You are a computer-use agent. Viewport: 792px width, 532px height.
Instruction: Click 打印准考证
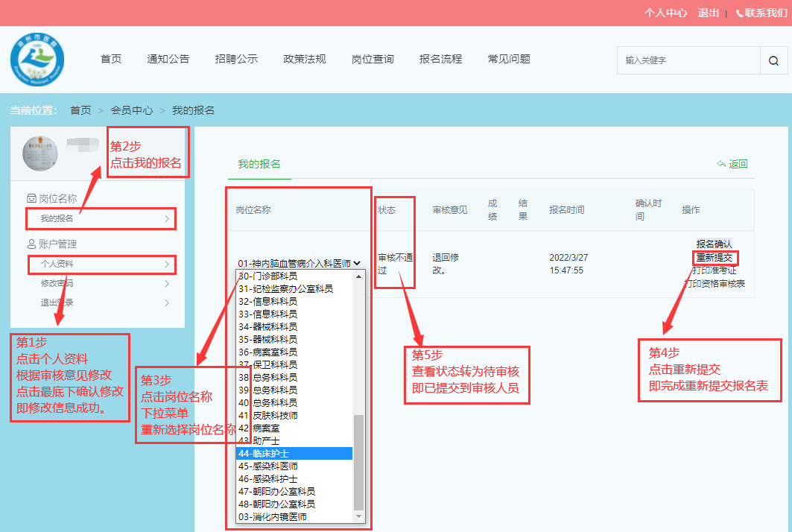(x=715, y=270)
